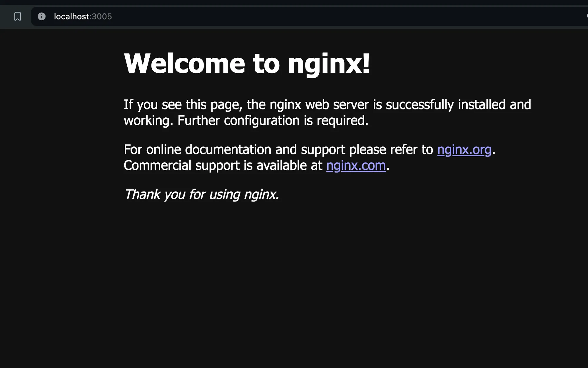Click "Further configuration is required." text
This screenshot has width=588, height=368.
[x=273, y=121]
